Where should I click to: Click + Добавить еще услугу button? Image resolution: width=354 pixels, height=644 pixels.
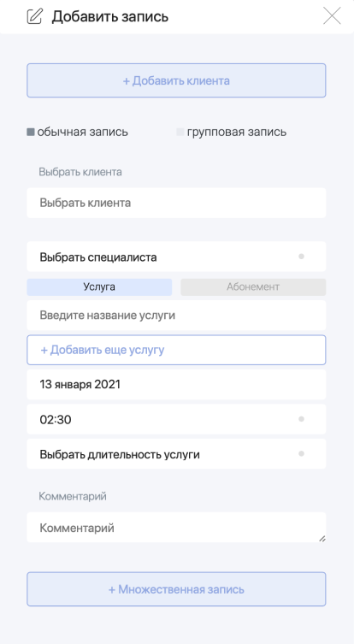coord(176,350)
